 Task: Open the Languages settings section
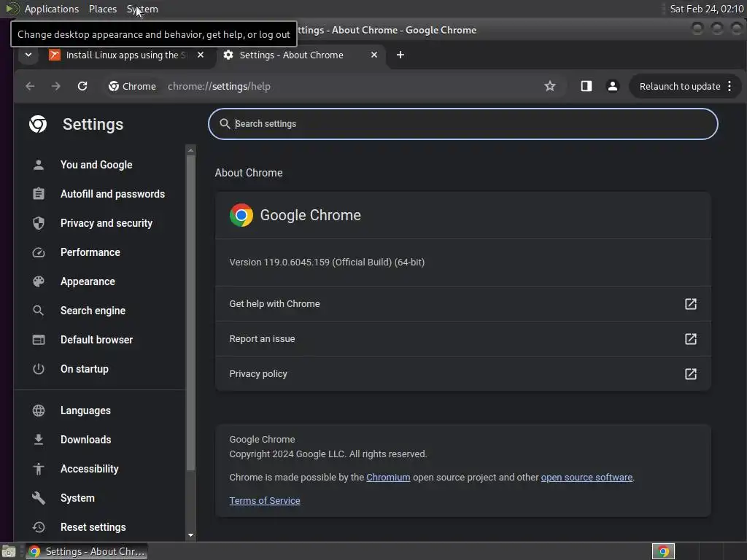85,411
